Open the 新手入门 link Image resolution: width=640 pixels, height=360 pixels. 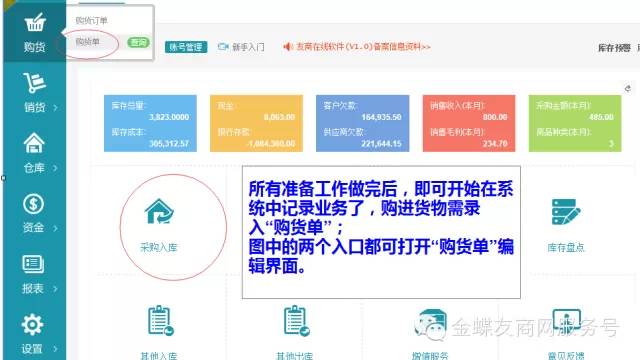tap(241, 47)
